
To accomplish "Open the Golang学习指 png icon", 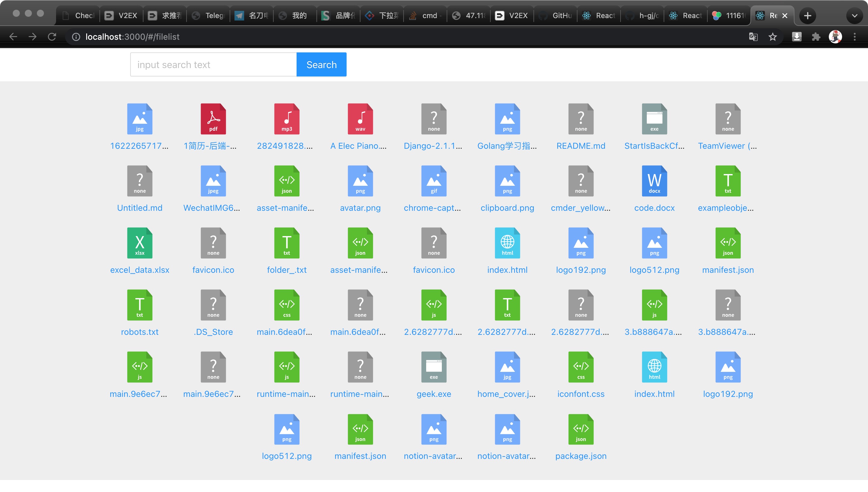I will click(507, 119).
